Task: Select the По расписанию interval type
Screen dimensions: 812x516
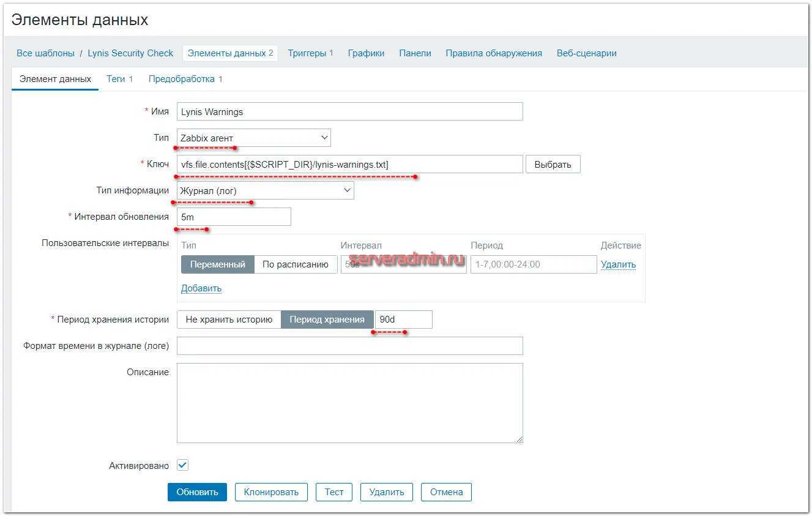Action: (296, 264)
